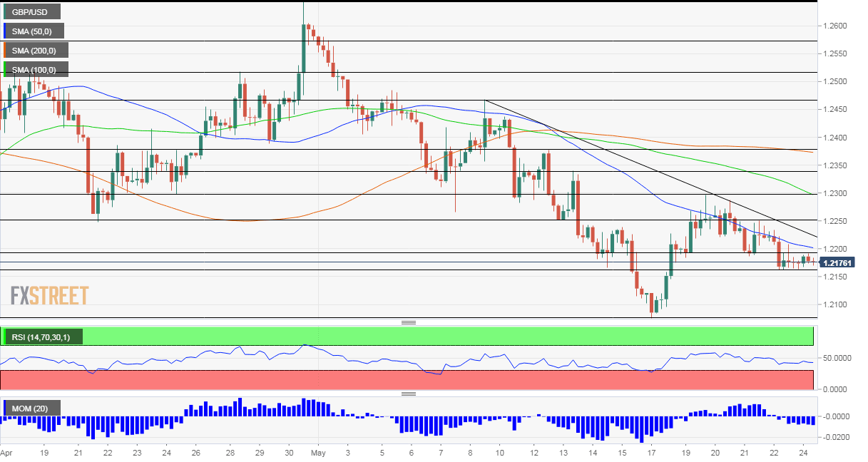Click date 15 on the time axis

click(x=623, y=453)
